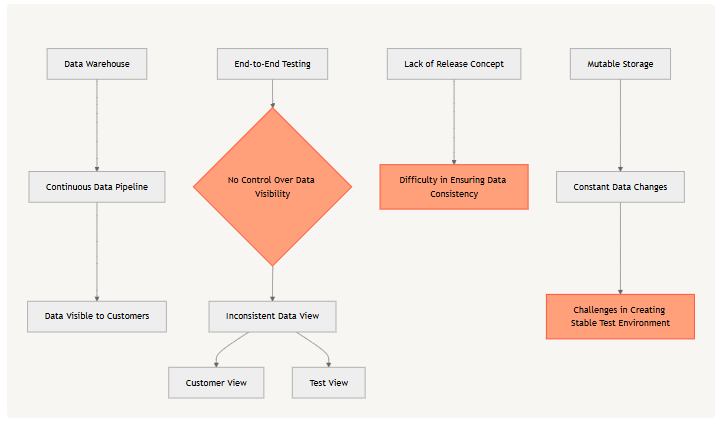Select Data Visible to Customers node

[x=97, y=316]
